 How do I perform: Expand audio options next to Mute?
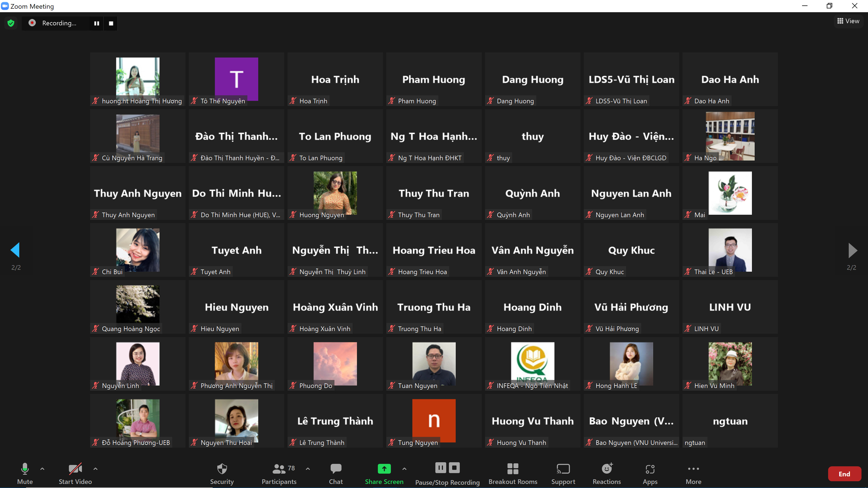coord(43,468)
